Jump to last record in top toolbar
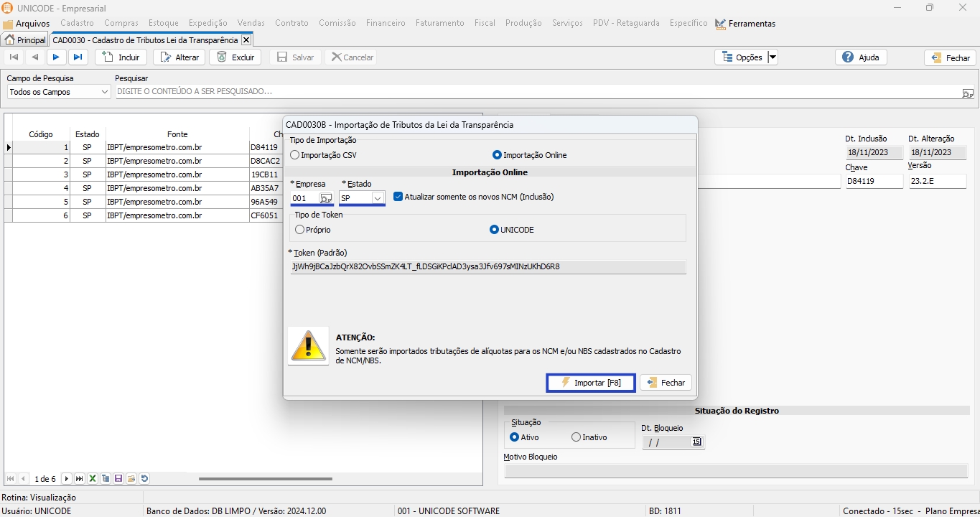The width and height of the screenshot is (980, 517). pyautogui.click(x=78, y=57)
